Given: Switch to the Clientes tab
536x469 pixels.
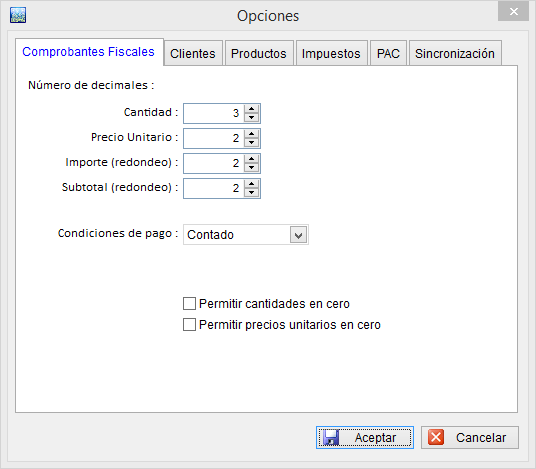Looking at the screenshot, I should (x=193, y=53).
